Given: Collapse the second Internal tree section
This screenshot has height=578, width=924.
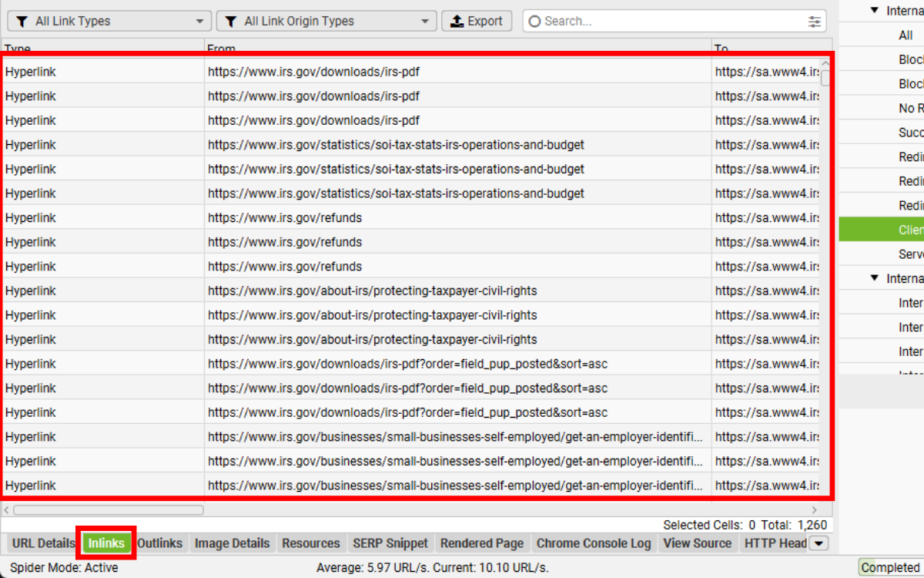Looking at the screenshot, I should [875, 278].
